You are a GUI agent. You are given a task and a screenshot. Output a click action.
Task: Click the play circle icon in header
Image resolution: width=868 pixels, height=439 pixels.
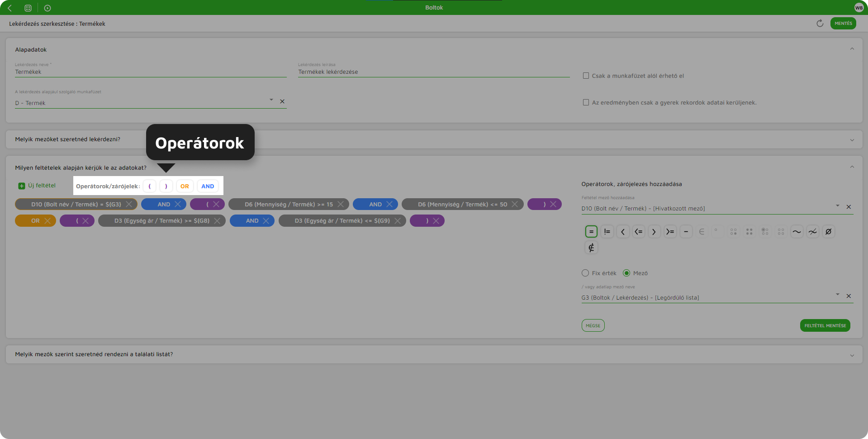tap(47, 8)
